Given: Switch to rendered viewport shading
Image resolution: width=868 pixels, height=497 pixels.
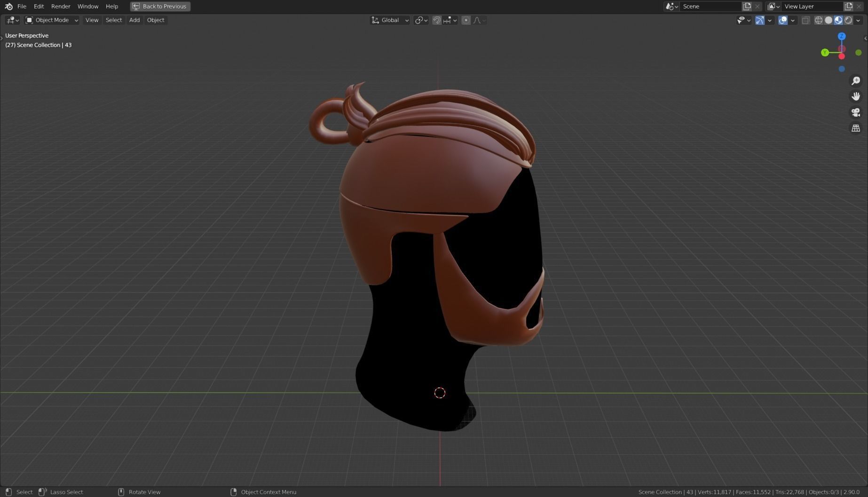Looking at the screenshot, I should (848, 20).
